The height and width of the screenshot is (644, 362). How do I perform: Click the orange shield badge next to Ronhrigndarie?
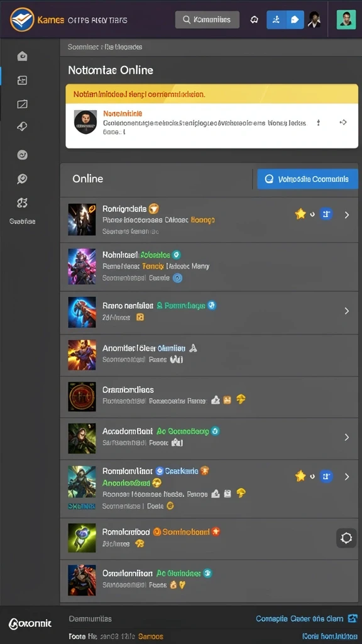click(153, 209)
